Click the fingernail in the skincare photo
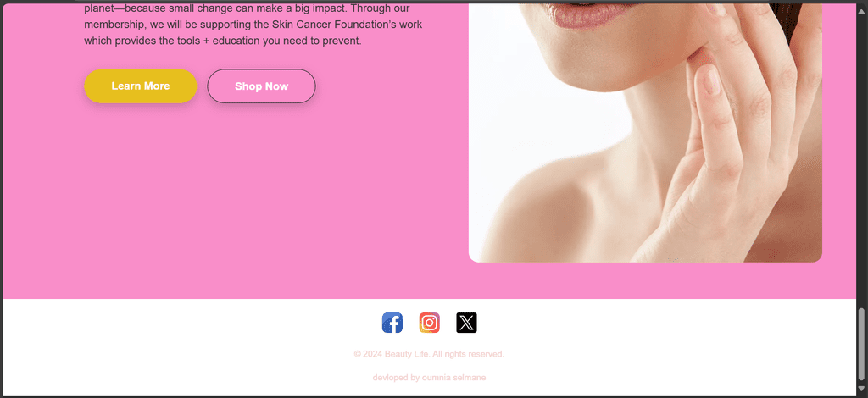 711,81
